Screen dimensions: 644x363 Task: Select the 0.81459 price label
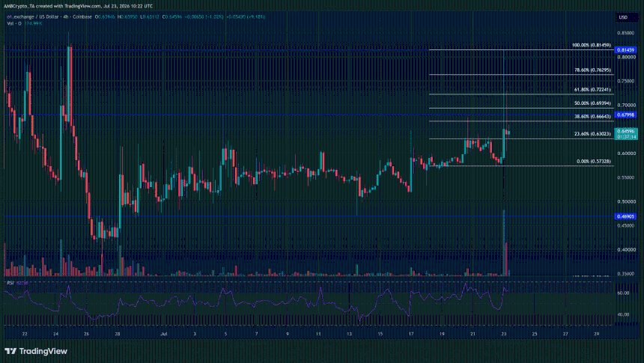[x=625, y=50]
